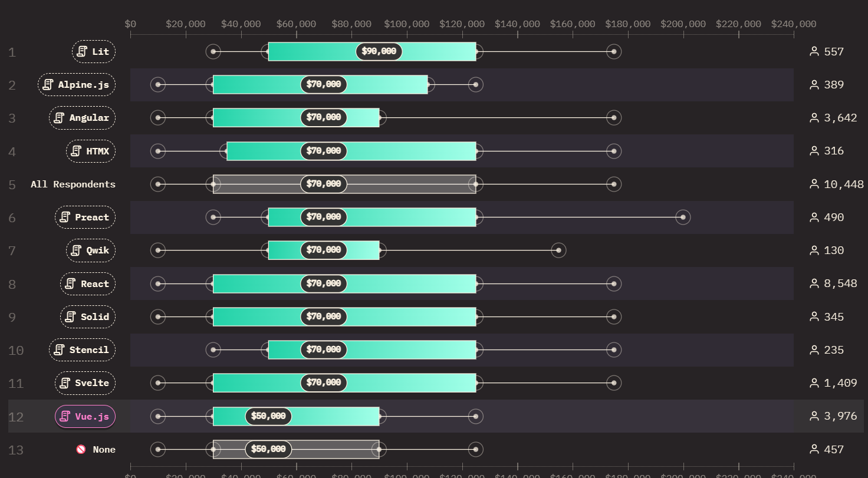Select the React label button
The width and height of the screenshot is (868, 478).
[x=88, y=283]
